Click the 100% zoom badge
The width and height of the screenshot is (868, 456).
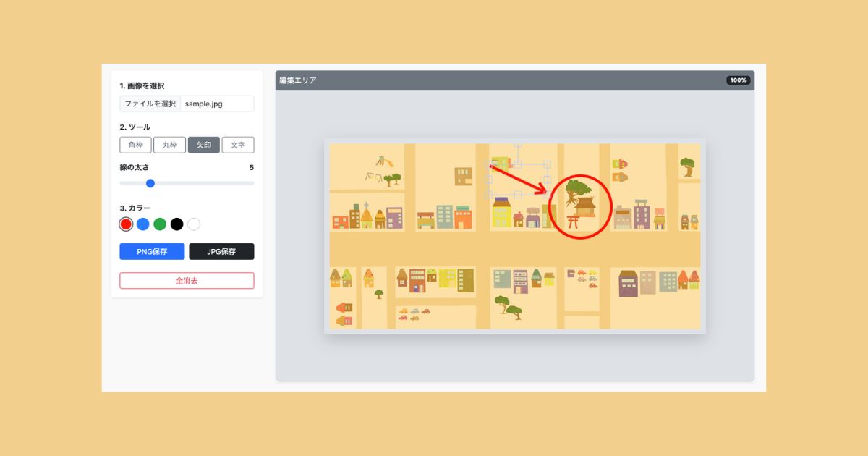pos(739,80)
